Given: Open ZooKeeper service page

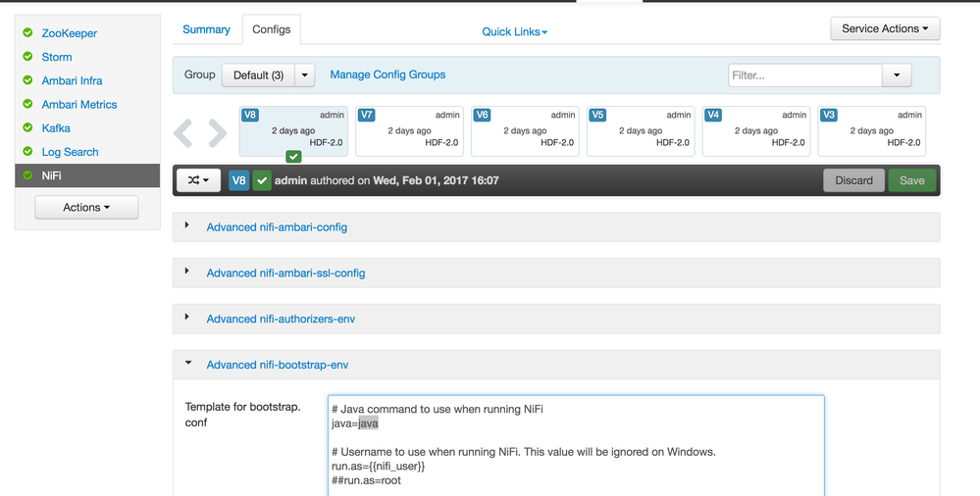Looking at the screenshot, I should 70,33.
